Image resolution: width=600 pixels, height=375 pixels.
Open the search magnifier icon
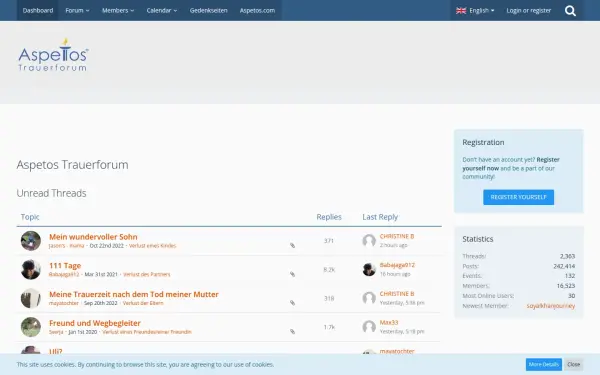point(570,11)
